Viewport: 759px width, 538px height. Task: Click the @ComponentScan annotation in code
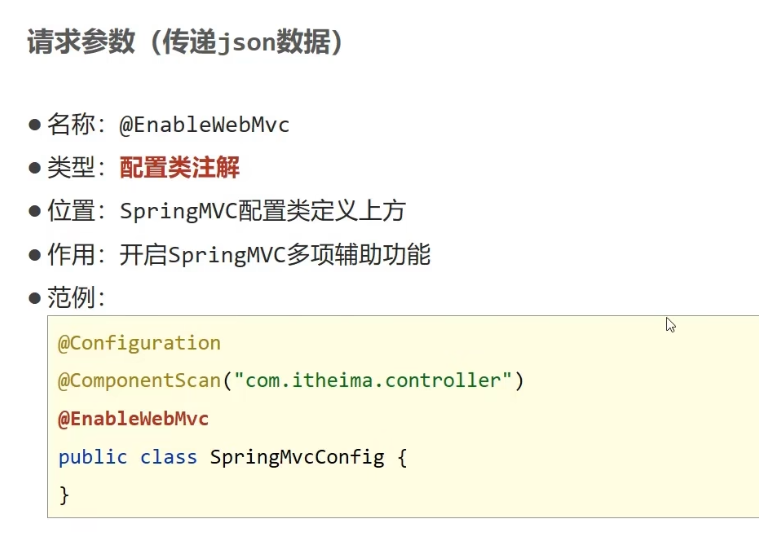coord(139,381)
